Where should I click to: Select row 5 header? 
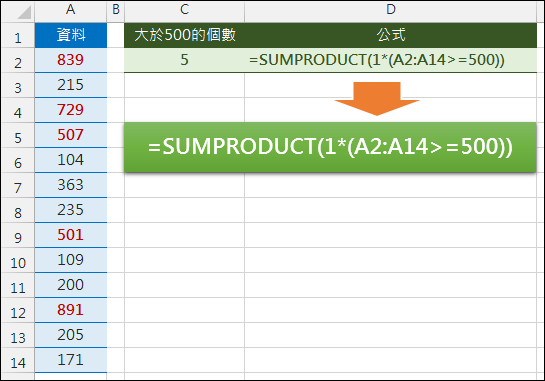(x=18, y=136)
